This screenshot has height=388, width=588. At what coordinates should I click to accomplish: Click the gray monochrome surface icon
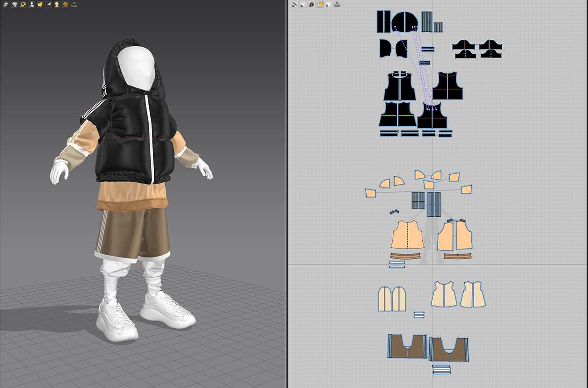[x=48, y=4]
